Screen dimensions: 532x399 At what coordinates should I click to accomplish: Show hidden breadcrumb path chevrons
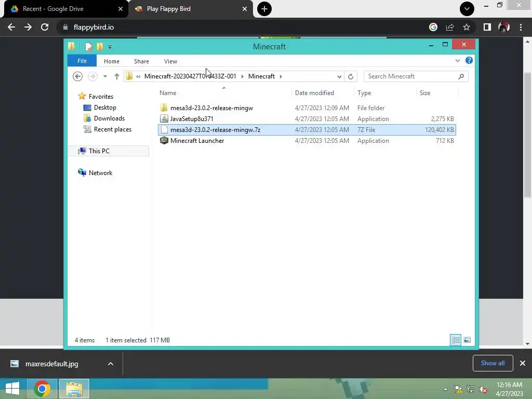pyautogui.click(x=138, y=76)
